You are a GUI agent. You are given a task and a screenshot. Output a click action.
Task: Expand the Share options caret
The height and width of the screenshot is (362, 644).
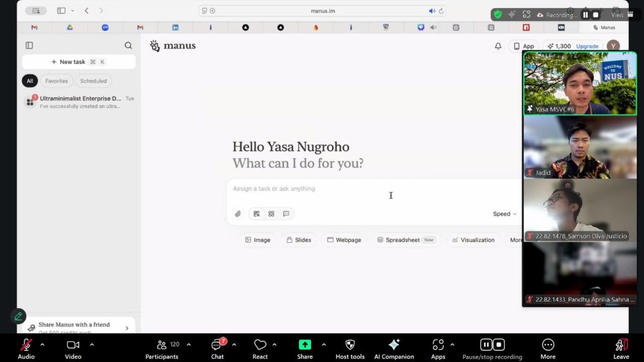click(323, 345)
